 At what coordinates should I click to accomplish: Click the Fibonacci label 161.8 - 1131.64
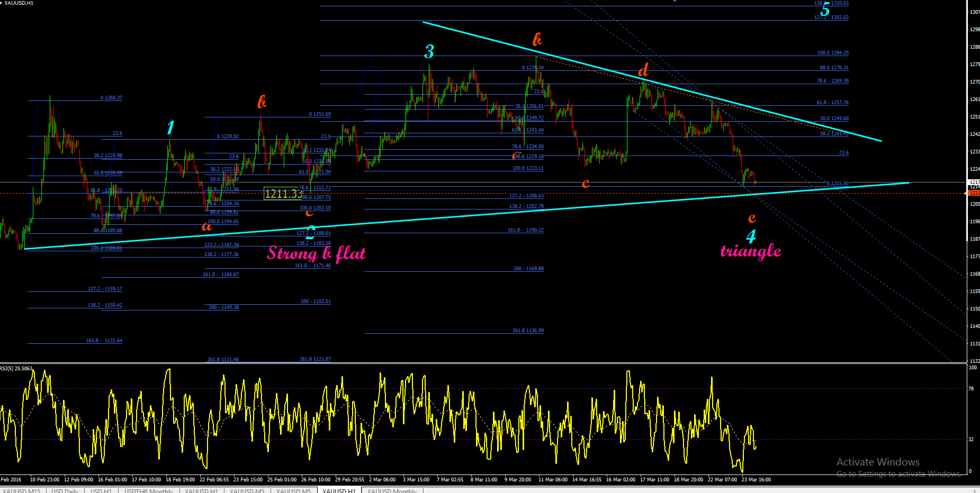point(104,341)
